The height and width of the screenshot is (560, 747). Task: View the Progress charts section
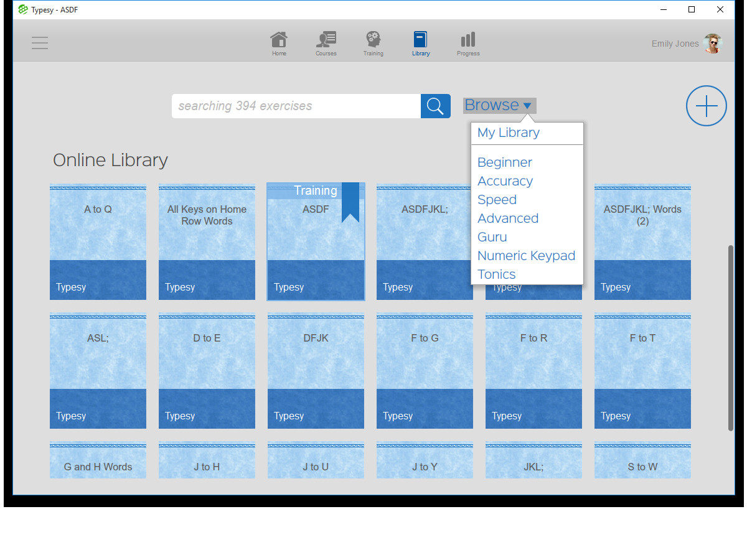coord(468,44)
